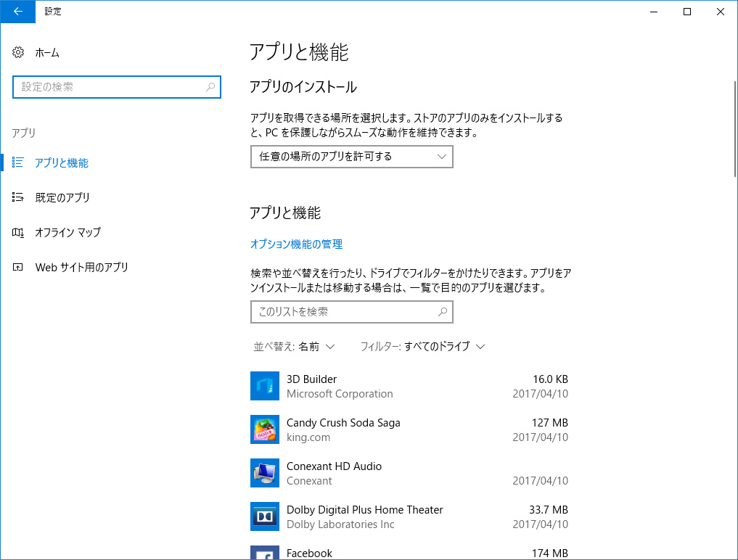Go to オフライン マップ settings
The width and height of the screenshot is (738, 560).
[x=67, y=232]
